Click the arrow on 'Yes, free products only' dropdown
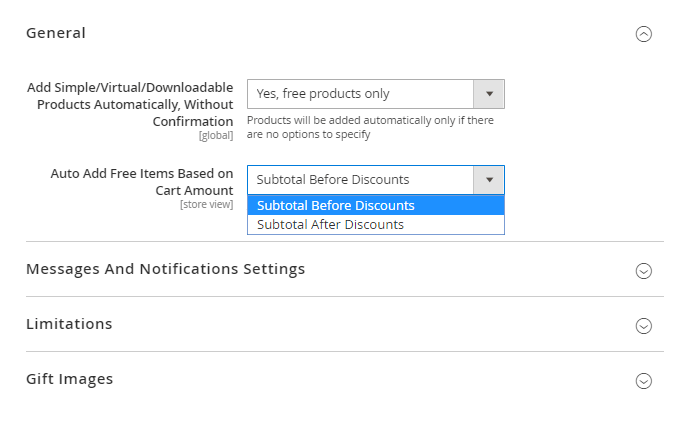The height and width of the screenshot is (434, 680). [489, 94]
